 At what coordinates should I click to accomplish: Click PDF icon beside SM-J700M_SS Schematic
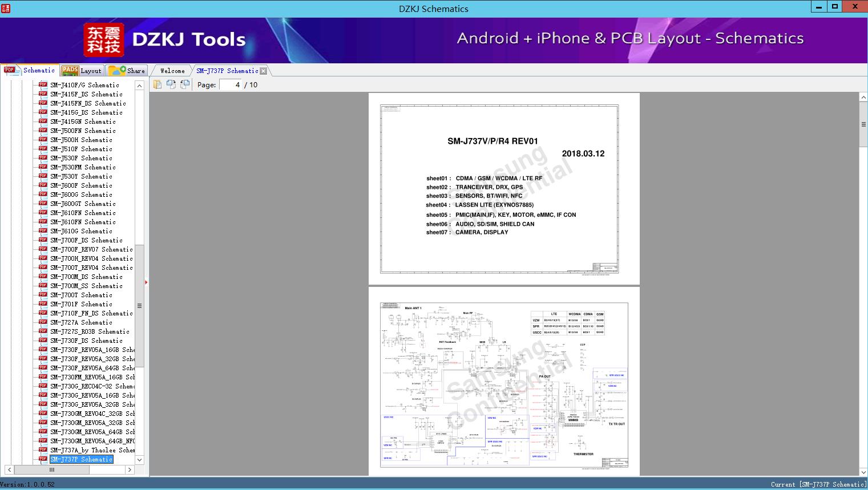point(43,285)
